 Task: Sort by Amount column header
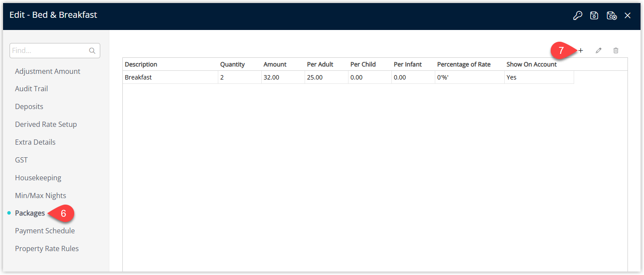(x=283, y=64)
